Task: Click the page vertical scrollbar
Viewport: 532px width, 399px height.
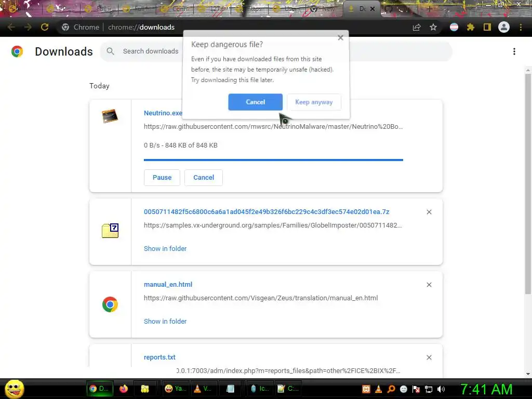Action: tap(528, 183)
